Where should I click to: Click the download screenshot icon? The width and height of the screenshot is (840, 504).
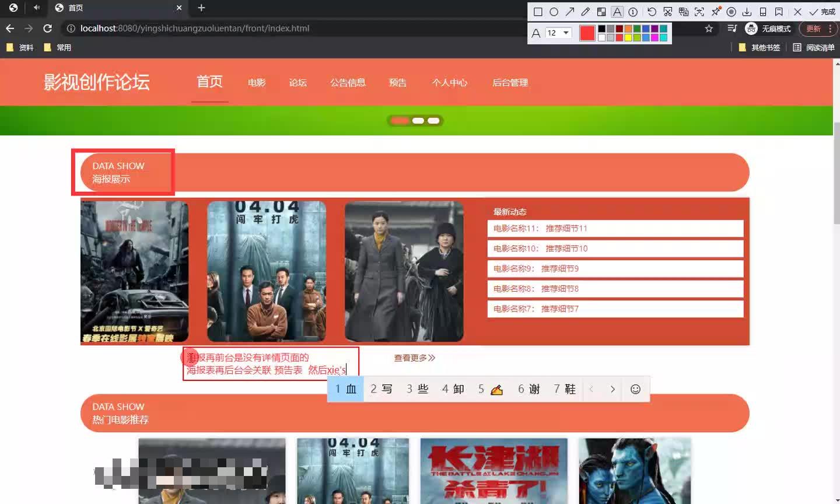pos(747,11)
